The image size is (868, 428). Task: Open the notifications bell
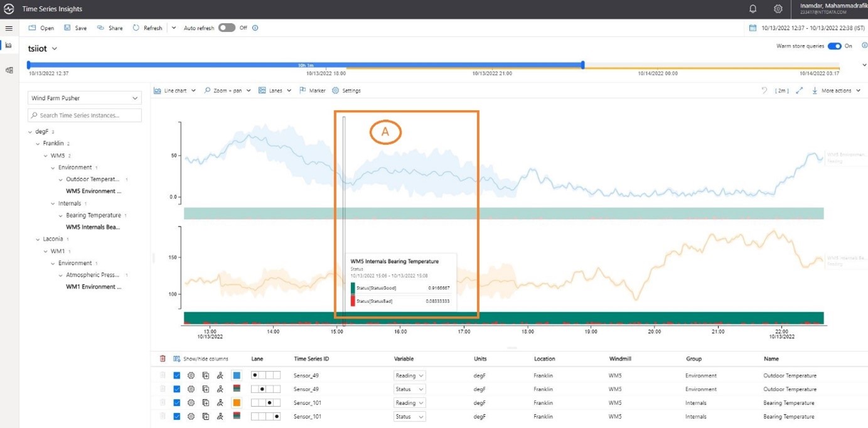(x=753, y=9)
